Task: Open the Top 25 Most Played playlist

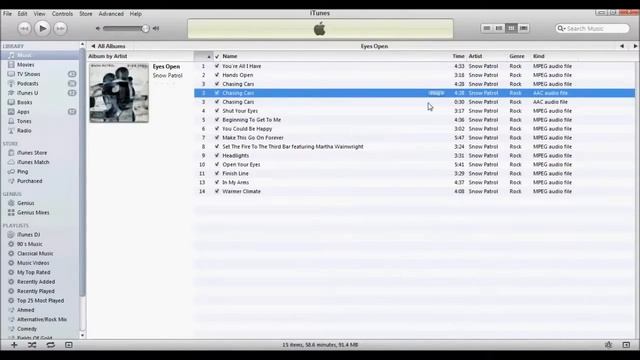Action: click(x=40, y=300)
